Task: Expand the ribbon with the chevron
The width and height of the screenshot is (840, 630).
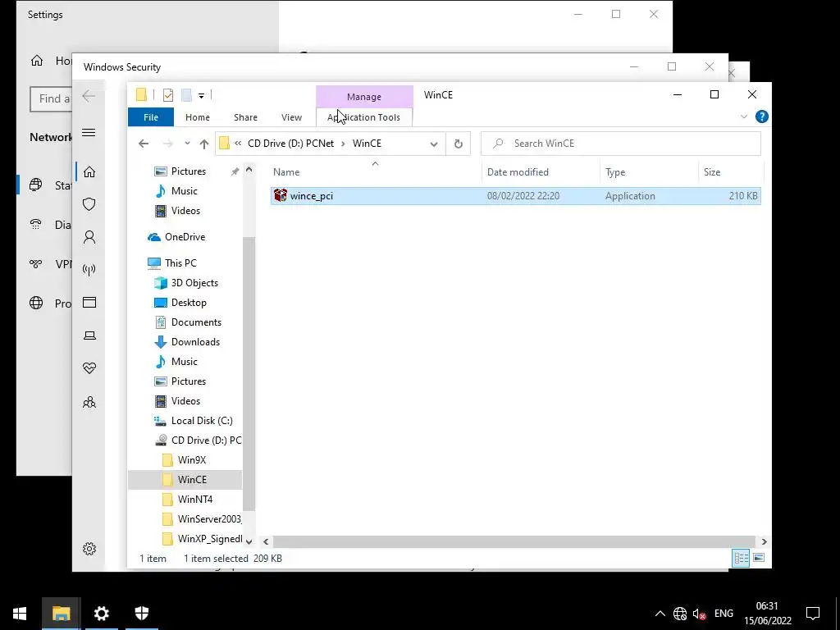Action: (743, 116)
